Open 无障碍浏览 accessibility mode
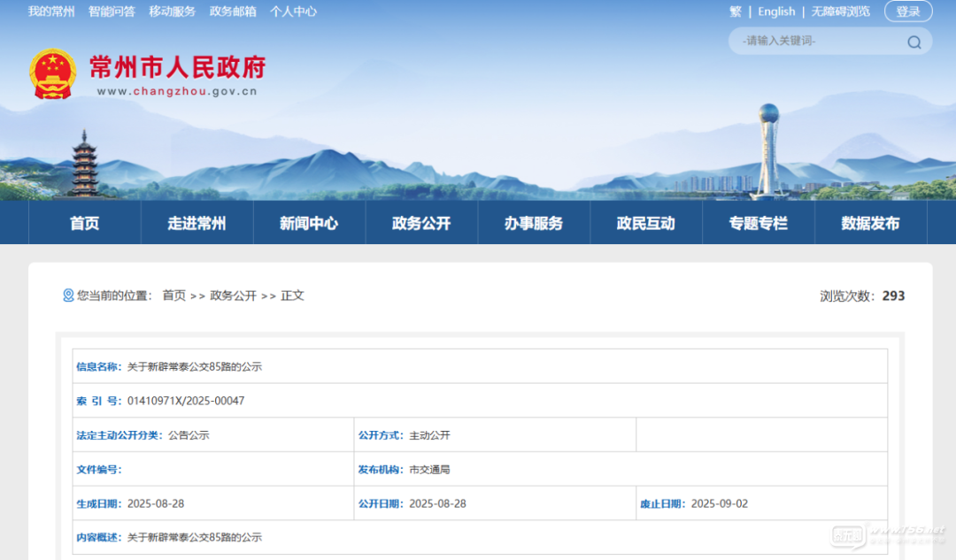The height and width of the screenshot is (560, 956). click(840, 12)
